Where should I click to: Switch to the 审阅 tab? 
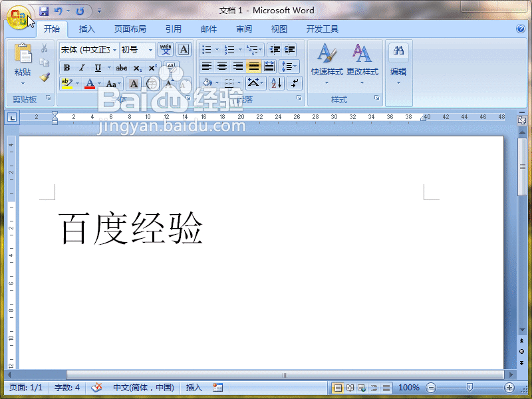pyautogui.click(x=244, y=29)
